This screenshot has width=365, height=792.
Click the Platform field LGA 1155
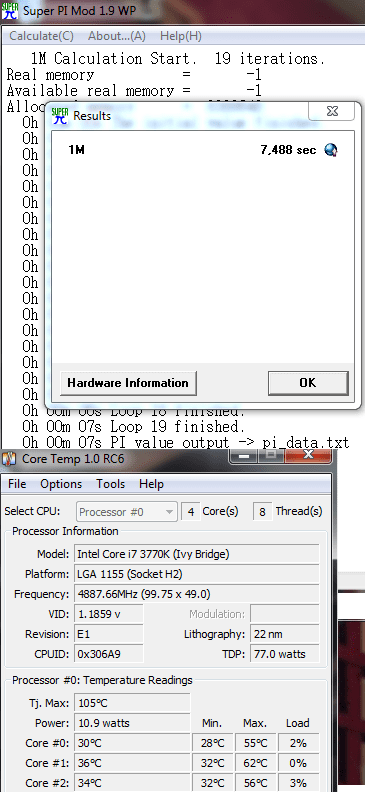[x=196, y=574]
